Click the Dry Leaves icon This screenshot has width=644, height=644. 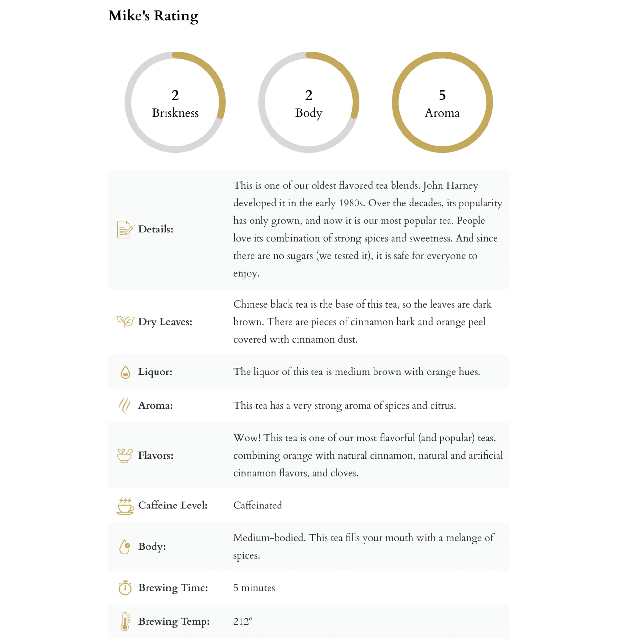pyautogui.click(x=125, y=322)
